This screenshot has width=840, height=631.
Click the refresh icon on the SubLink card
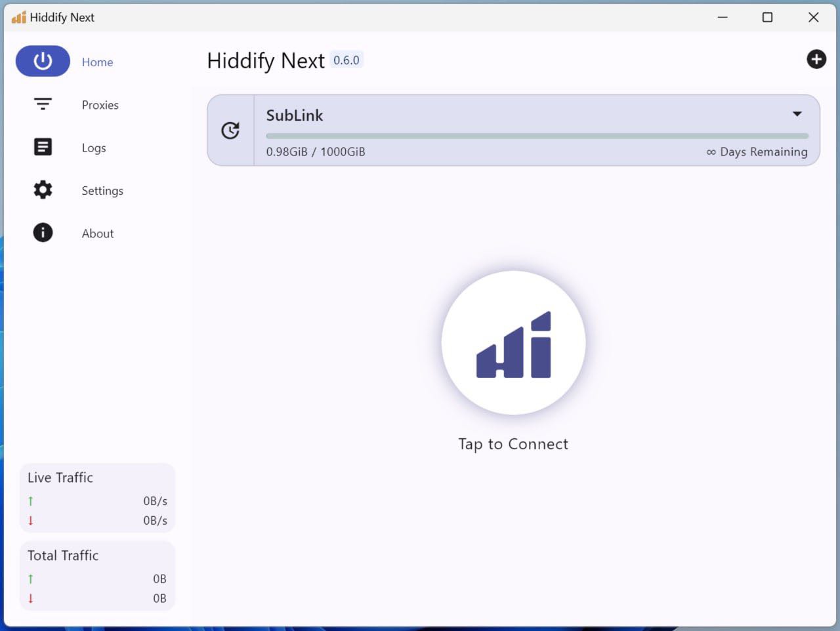[230, 130]
